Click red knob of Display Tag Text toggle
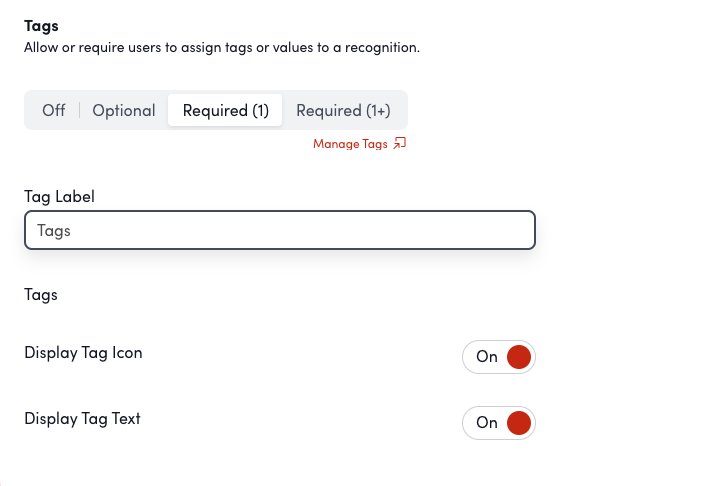Image resolution: width=702 pixels, height=486 pixels. pyautogui.click(x=518, y=423)
